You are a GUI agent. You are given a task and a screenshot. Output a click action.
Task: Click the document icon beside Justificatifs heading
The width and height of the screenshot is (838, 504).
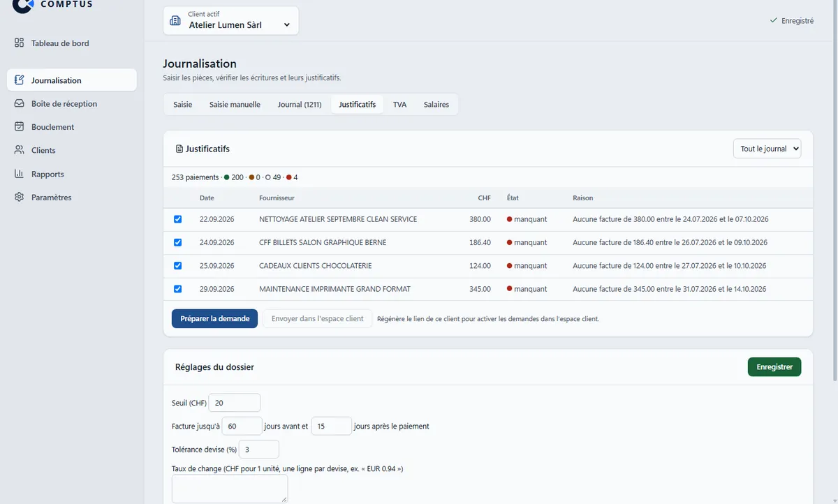tap(179, 149)
